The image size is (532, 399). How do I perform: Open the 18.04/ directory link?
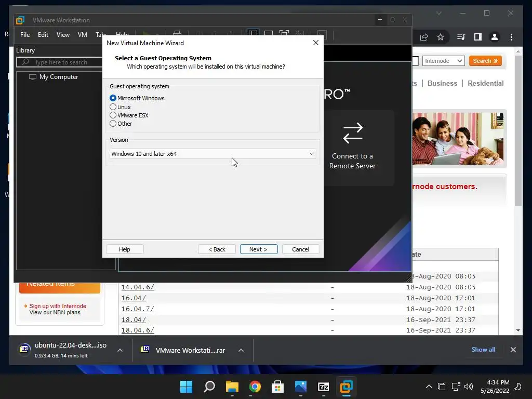coord(134,320)
